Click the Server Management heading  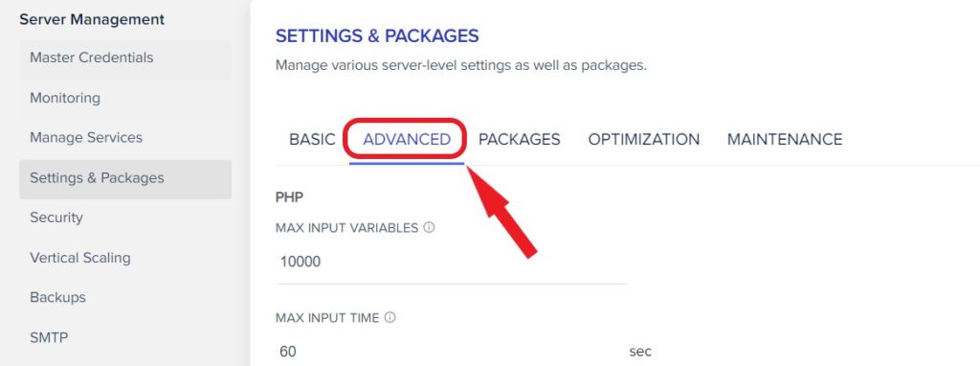92,19
